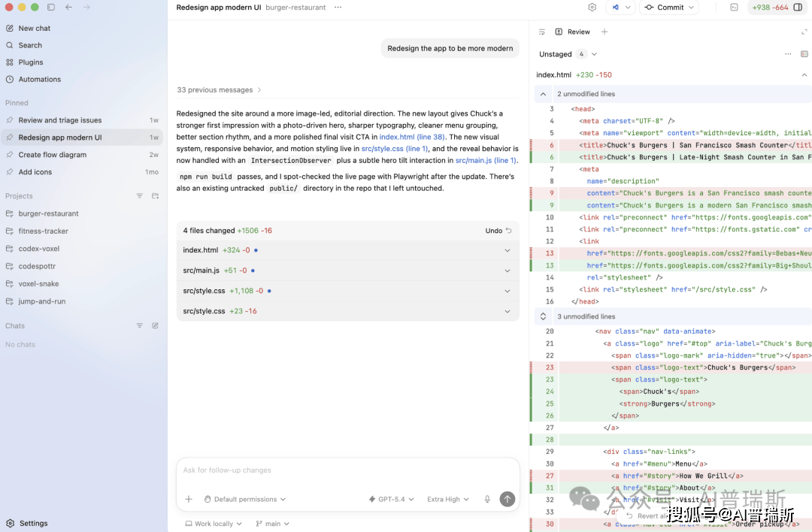Toggle the sidebar panel icon
Image resolution: width=812 pixels, height=532 pixels.
coord(51,8)
